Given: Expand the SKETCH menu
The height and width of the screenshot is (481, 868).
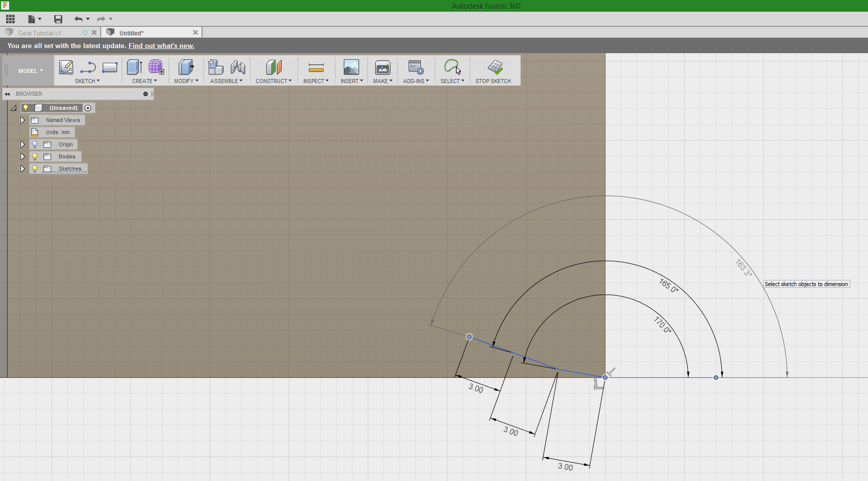Looking at the screenshot, I should [87, 81].
